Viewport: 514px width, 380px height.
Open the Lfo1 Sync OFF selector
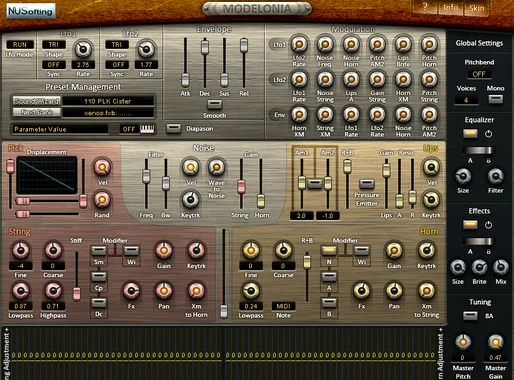[x=53, y=65]
